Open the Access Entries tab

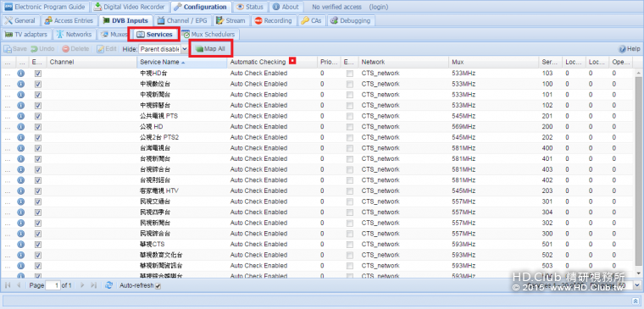69,20
